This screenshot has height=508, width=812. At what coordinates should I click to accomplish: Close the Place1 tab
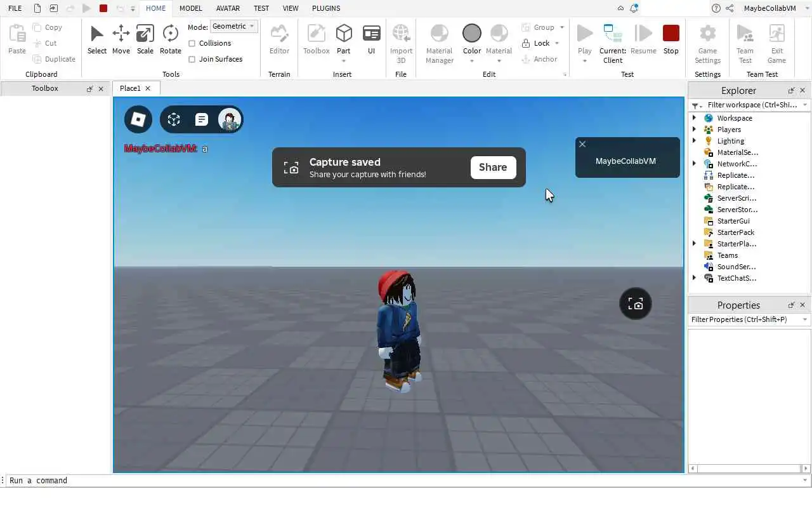pos(148,88)
